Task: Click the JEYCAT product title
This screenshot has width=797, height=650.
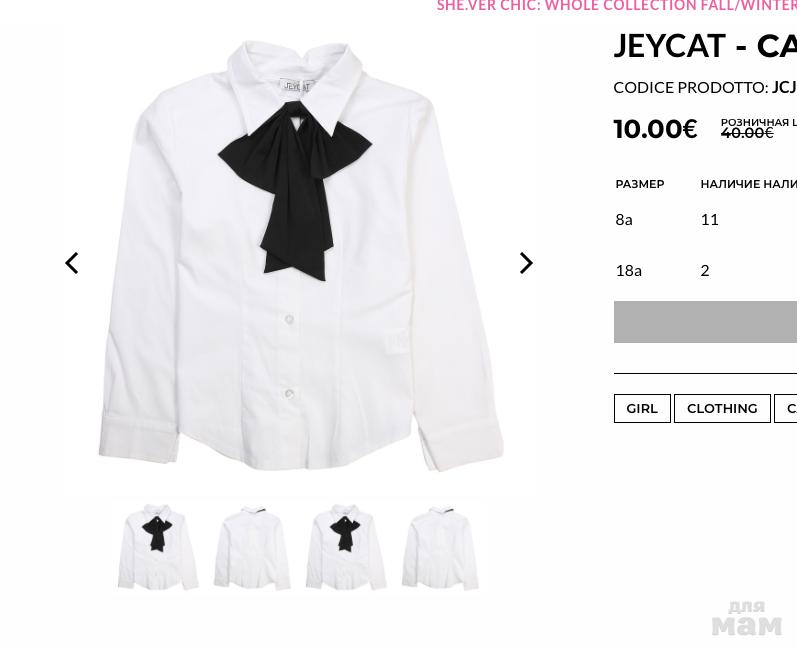Action: [x=706, y=46]
